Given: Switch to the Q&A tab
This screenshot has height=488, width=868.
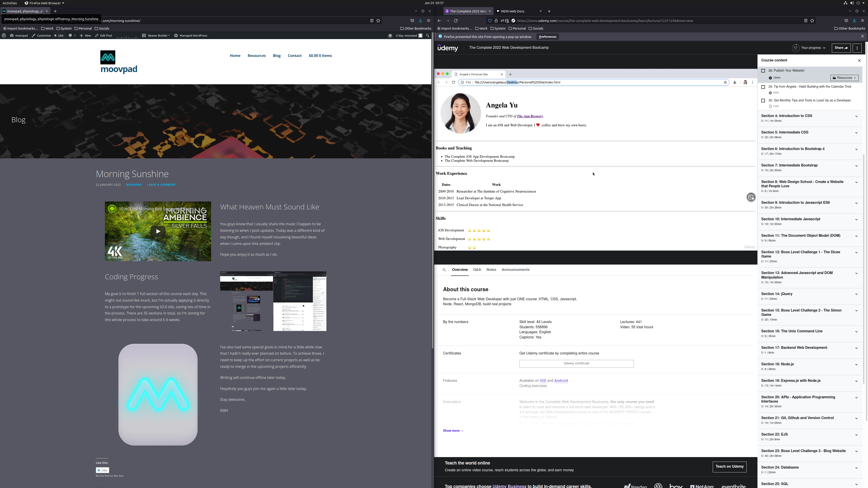Looking at the screenshot, I should (477, 270).
